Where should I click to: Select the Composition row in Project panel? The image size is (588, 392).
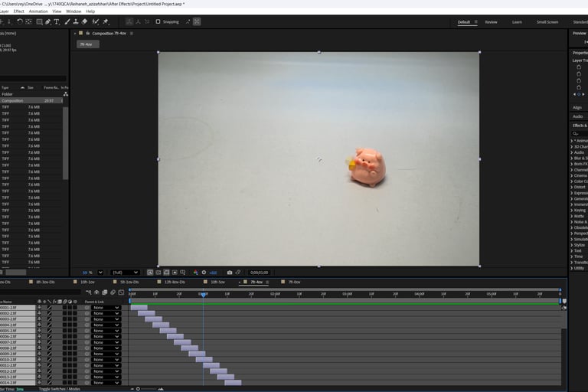tap(31, 100)
